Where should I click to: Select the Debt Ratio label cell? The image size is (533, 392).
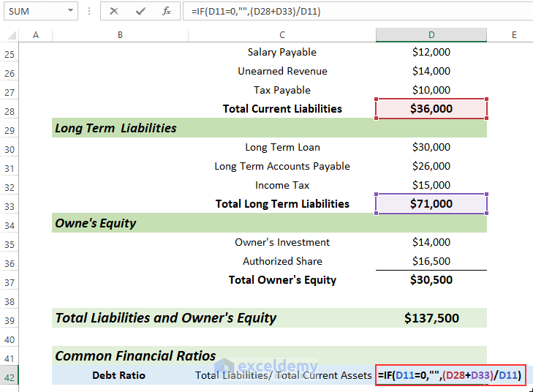point(118,375)
